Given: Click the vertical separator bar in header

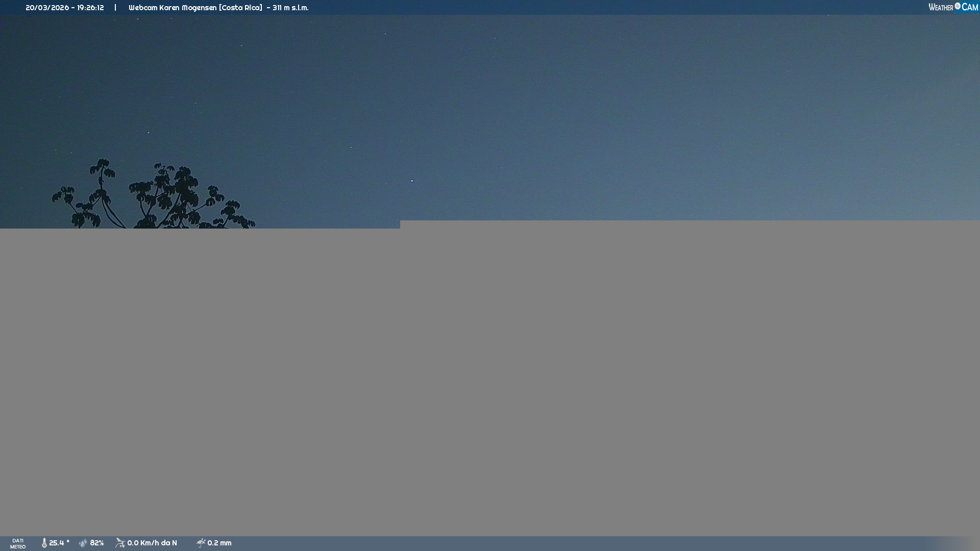Looking at the screenshot, I should [x=115, y=8].
